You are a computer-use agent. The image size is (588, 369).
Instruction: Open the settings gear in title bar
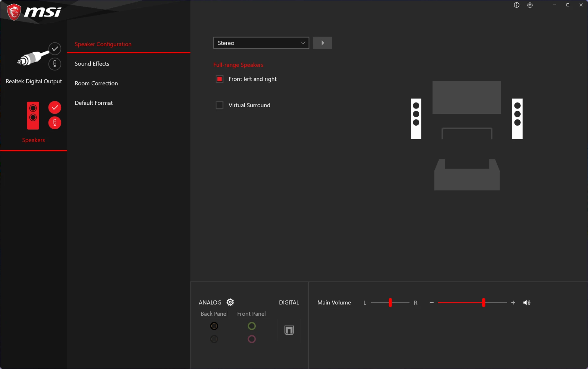530,5
